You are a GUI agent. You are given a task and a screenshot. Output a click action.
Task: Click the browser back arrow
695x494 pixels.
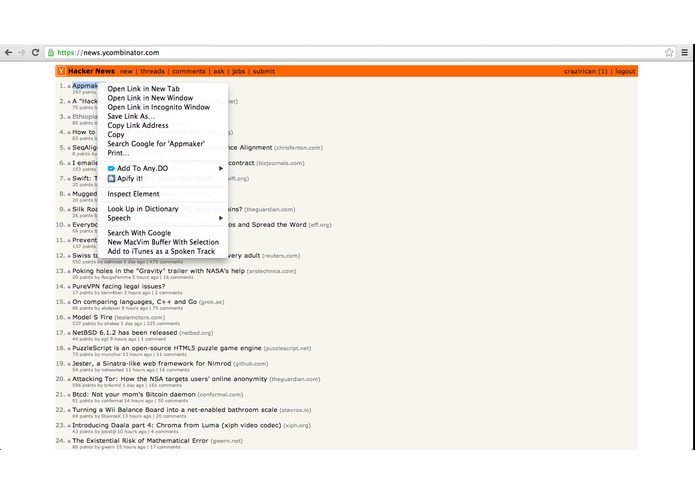[x=8, y=52]
